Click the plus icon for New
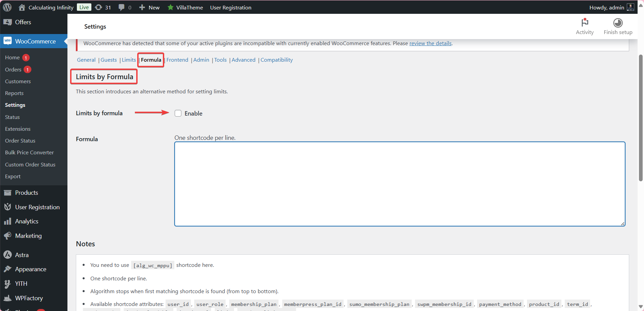Screen dimensions: 644x311 click(142, 7)
